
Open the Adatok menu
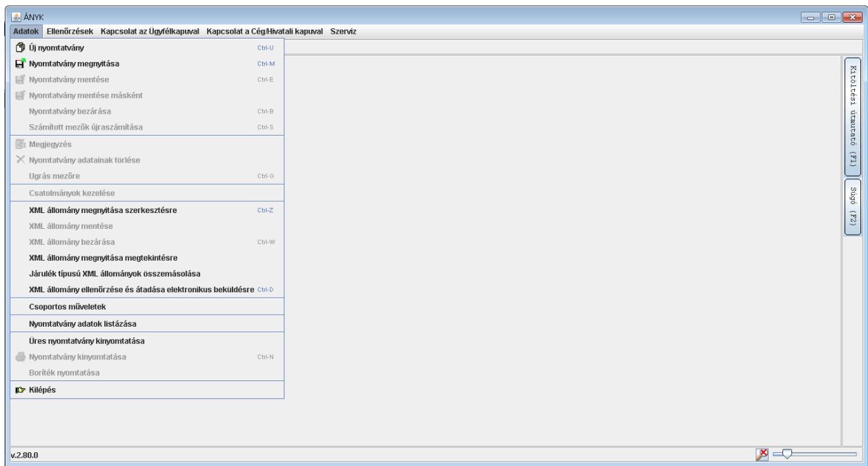click(x=26, y=32)
